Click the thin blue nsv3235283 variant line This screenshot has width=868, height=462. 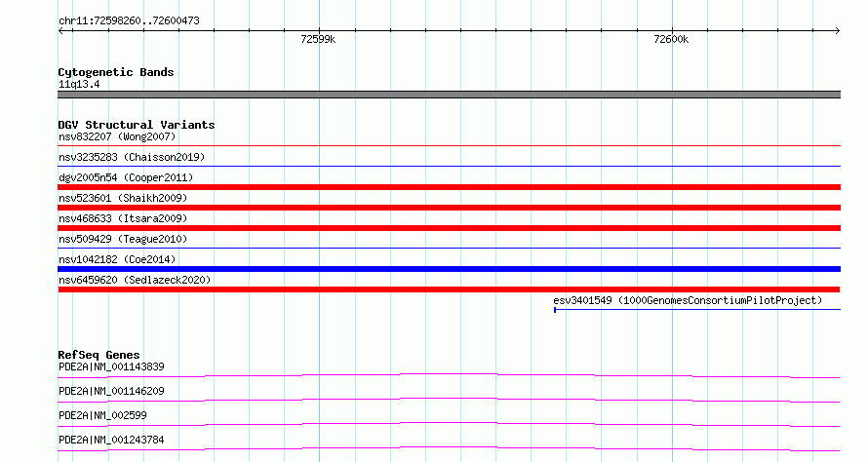449,166
